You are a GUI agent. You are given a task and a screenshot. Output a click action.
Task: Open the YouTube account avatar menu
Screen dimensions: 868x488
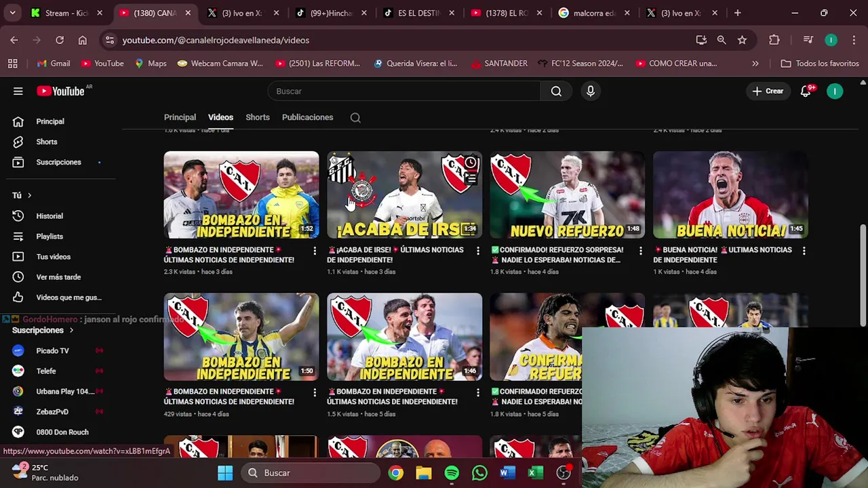(x=835, y=91)
